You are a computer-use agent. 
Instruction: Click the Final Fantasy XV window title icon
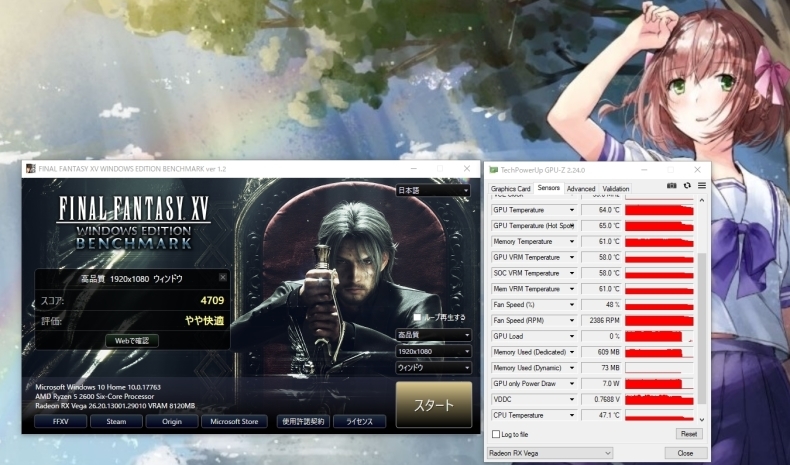coord(31,168)
